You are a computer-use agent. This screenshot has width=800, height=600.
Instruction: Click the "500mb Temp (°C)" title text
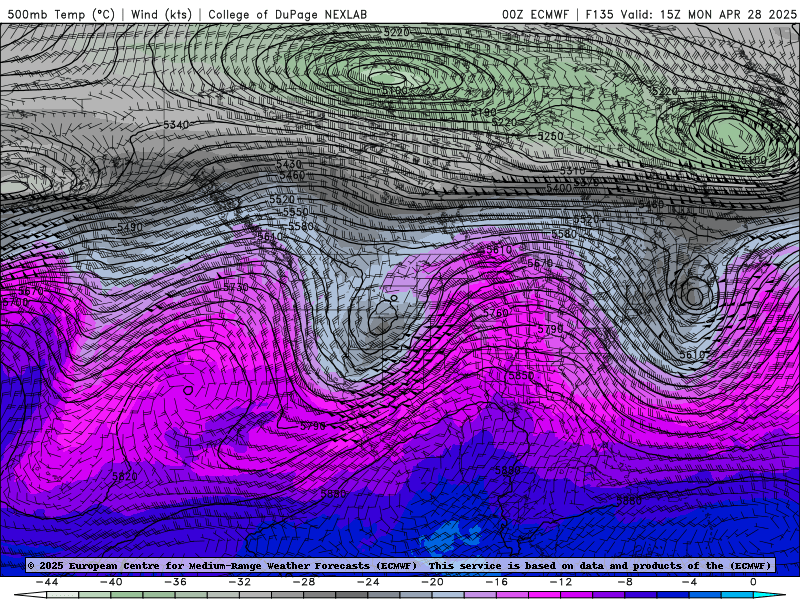pos(61,14)
